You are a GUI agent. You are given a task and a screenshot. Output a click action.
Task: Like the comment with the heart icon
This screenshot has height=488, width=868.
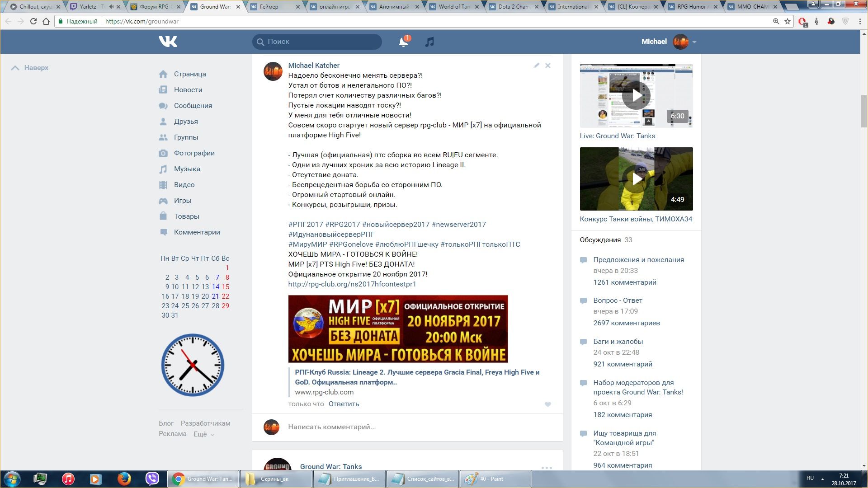point(547,404)
